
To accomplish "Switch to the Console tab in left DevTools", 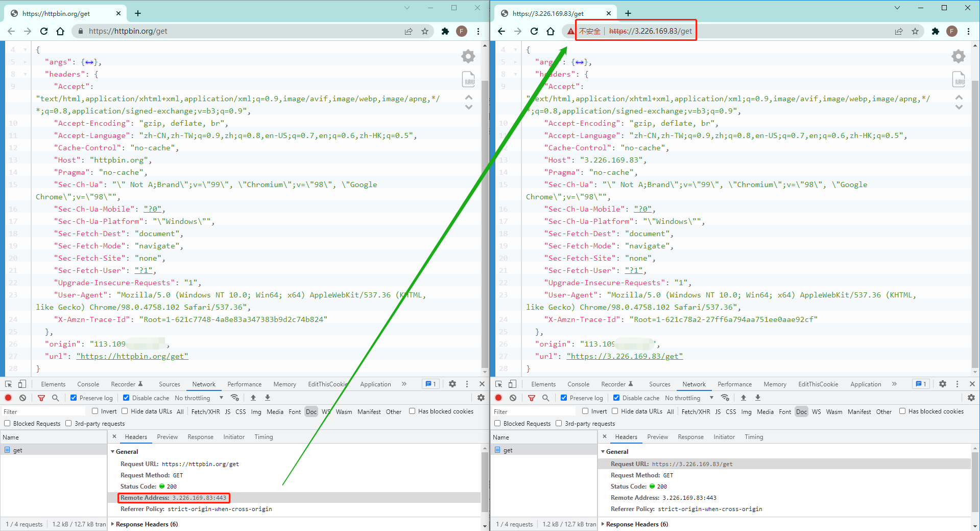I will pyautogui.click(x=88, y=384).
